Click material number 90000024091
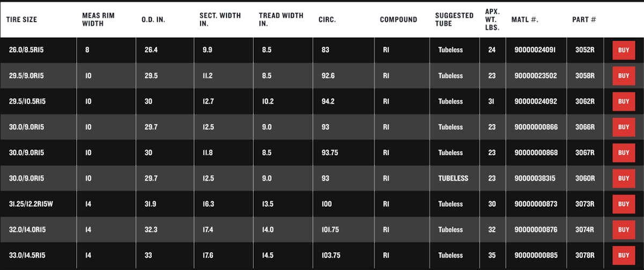 (535, 50)
